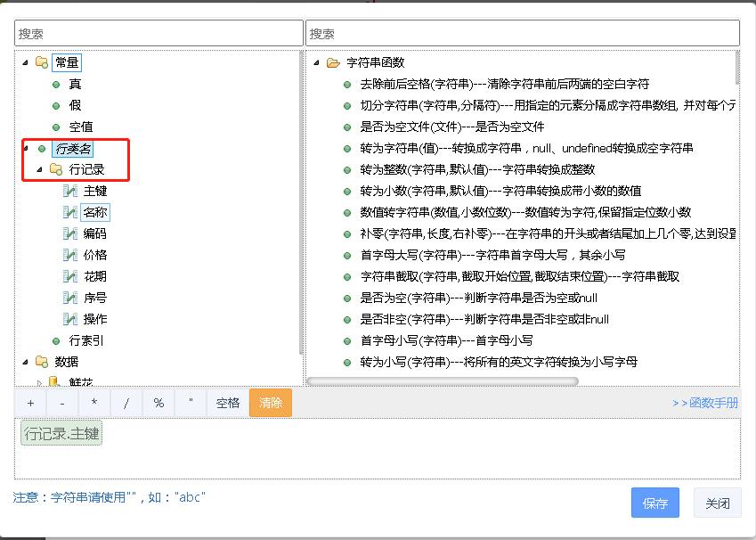Click the field icon beside 主键
The width and height of the screenshot is (756, 540).
[x=70, y=191]
